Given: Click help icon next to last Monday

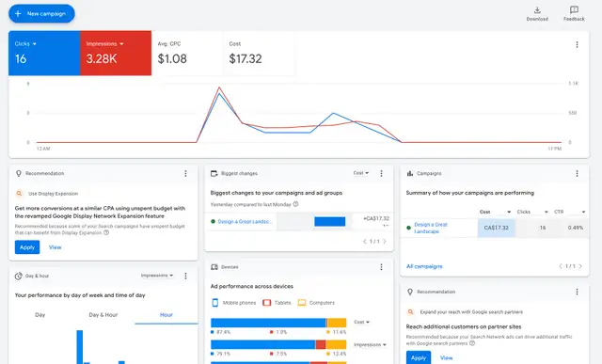Looking at the screenshot, I should [x=295, y=204].
